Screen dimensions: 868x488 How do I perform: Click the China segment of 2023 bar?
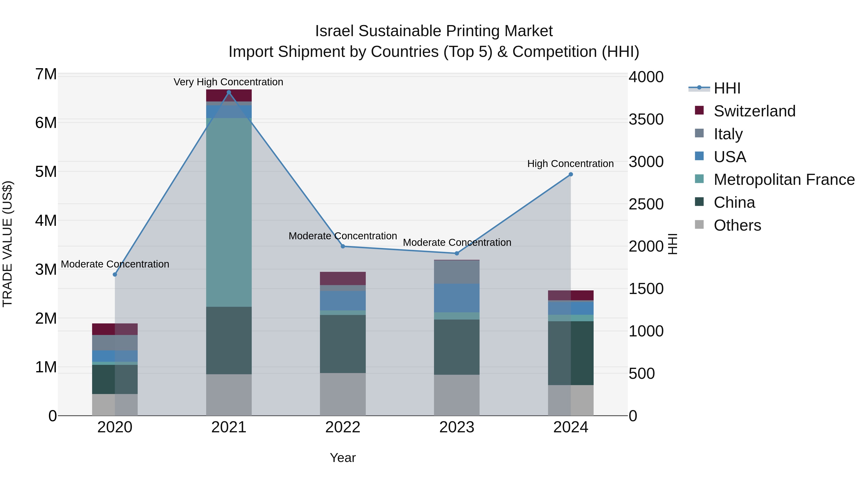click(457, 347)
